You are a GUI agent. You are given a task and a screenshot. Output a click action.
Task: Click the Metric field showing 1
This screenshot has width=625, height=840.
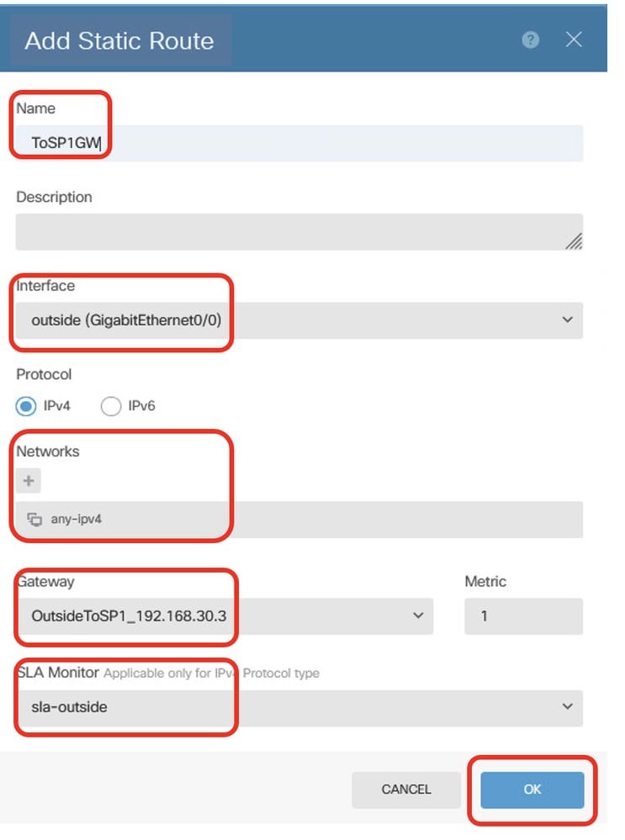524,616
